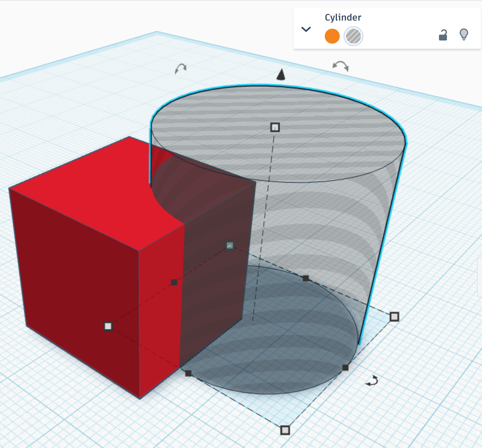Screen dimensions: 482x448
Task: Click the white height handle atop cylinder
Action: coord(275,127)
